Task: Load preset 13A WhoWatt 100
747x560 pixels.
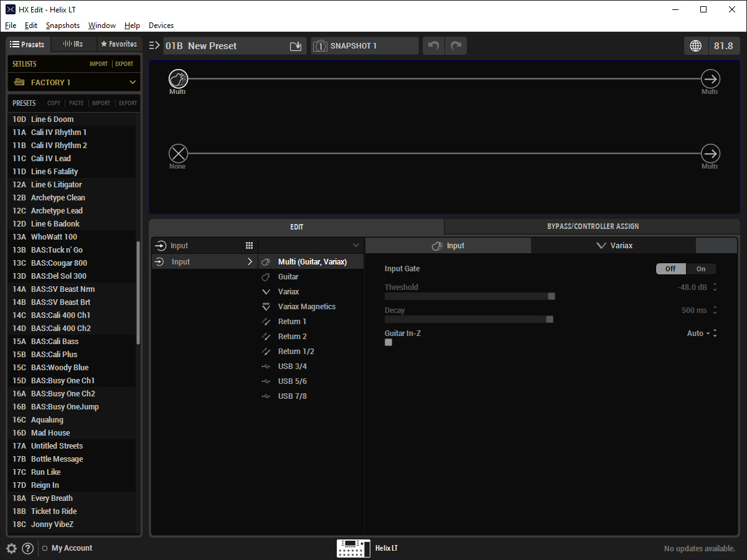Action: tap(71, 237)
